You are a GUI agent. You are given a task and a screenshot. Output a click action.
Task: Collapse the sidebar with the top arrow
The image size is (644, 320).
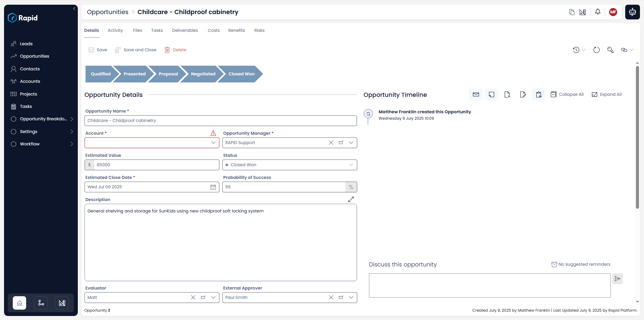pos(74,9)
